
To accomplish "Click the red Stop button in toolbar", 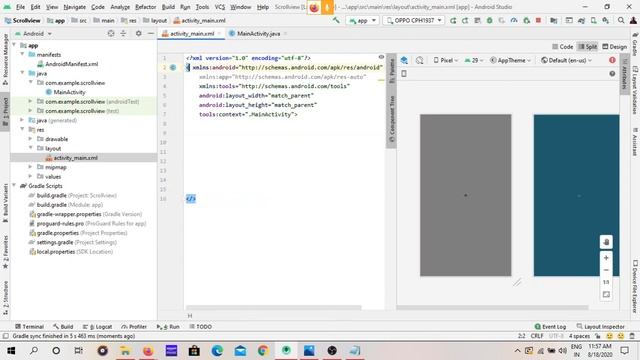I will [538, 20].
